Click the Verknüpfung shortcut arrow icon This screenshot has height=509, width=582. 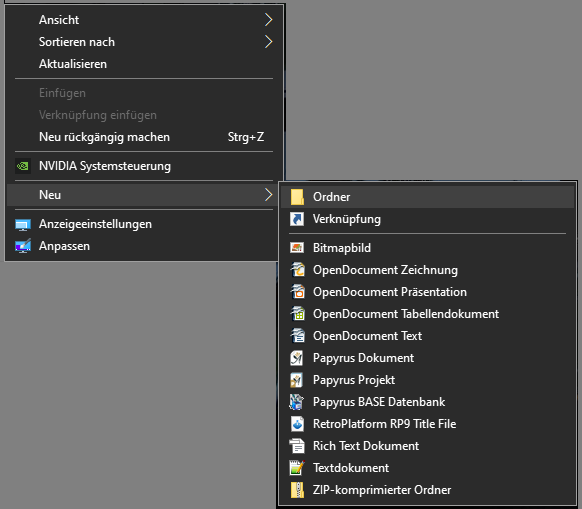pyautogui.click(x=297, y=219)
